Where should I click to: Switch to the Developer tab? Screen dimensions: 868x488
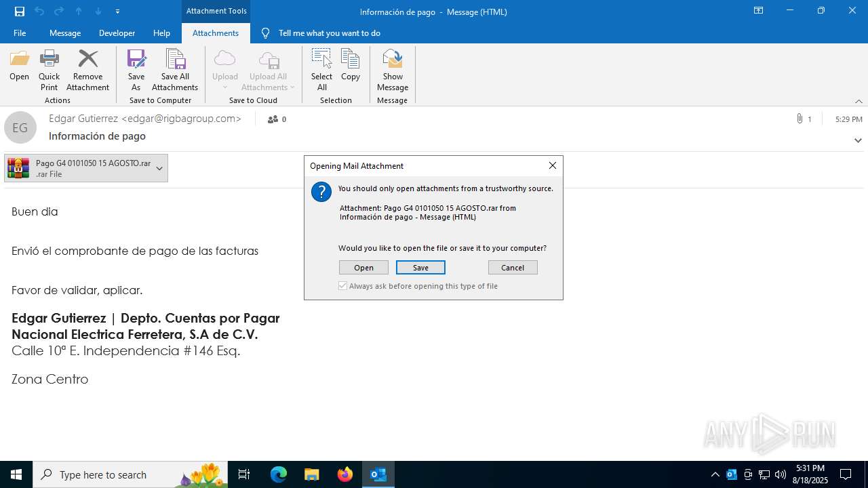(117, 33)
